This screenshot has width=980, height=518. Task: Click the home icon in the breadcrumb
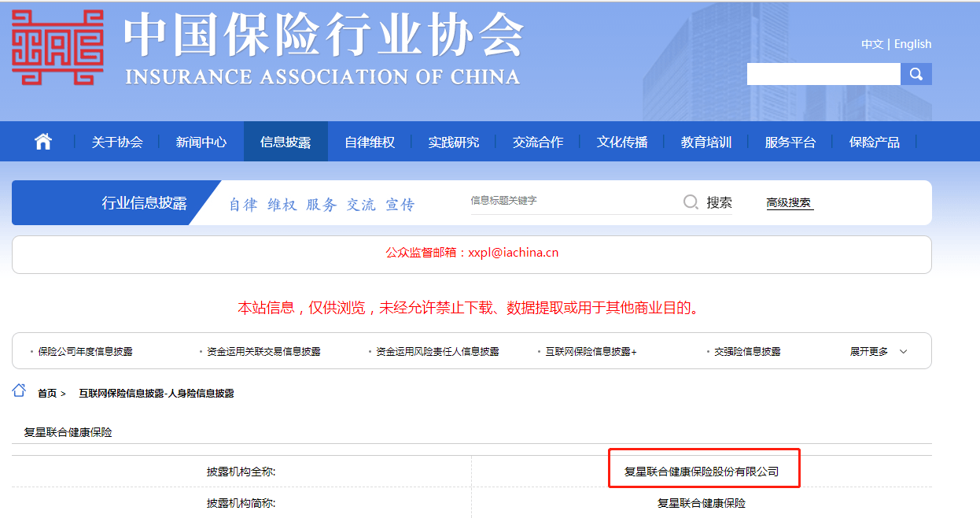pyautogui.click(x=20, y=389)
